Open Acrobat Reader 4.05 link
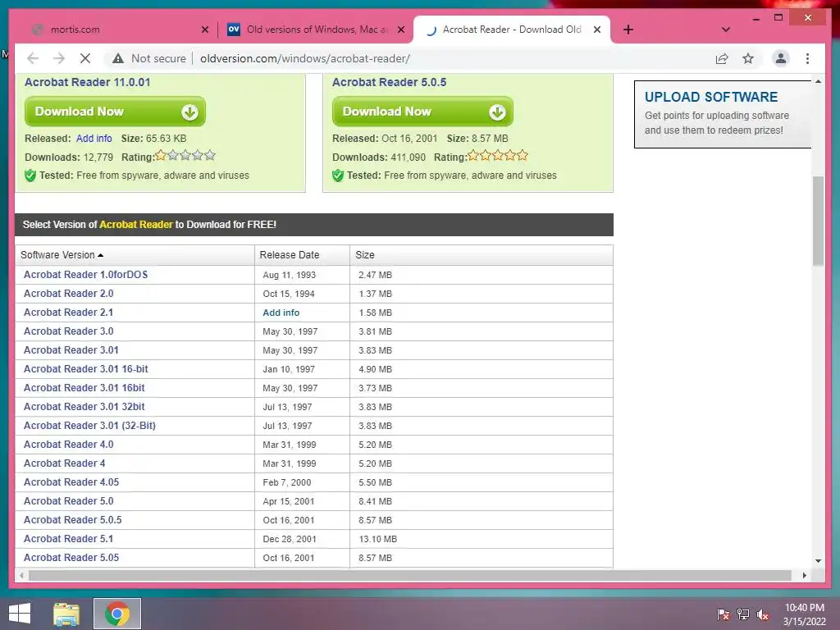Screen dimensions: 840x630 (x=71, y=482)
